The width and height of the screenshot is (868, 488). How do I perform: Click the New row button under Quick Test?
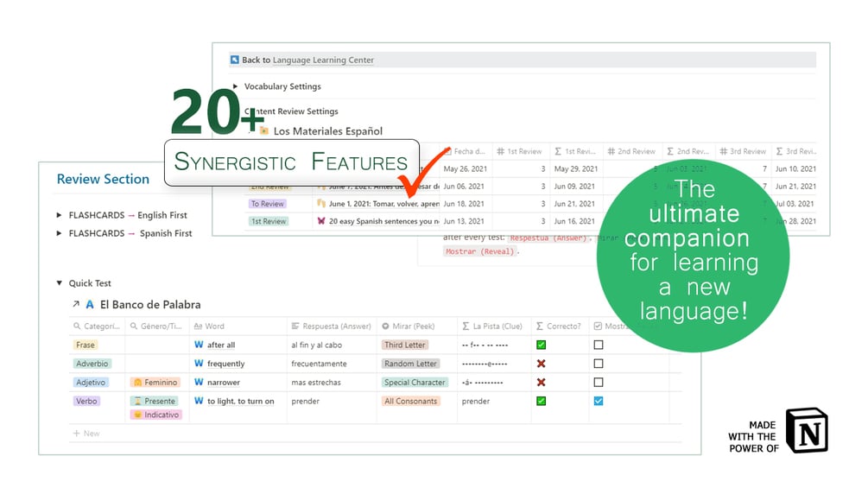pyautogui.click(x=86, y=434)
